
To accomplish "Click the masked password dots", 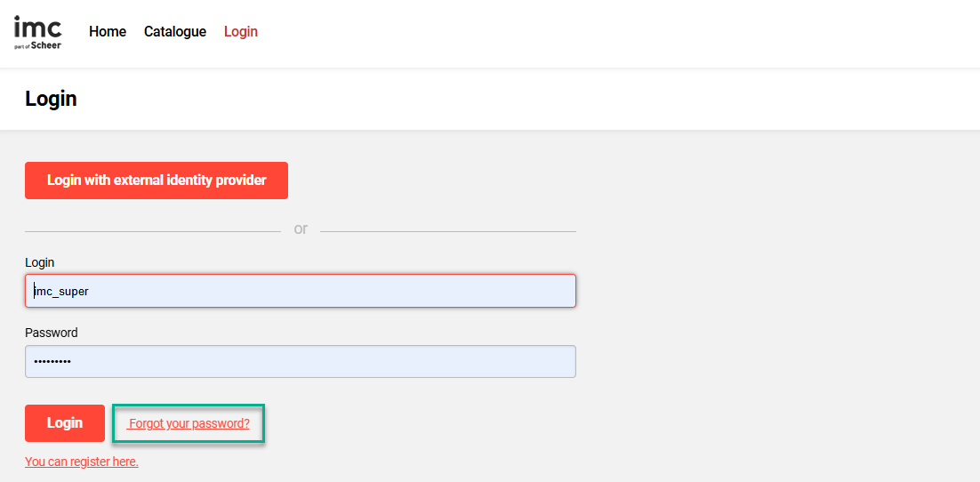I will pyautogui.click(x=52, y=362).
